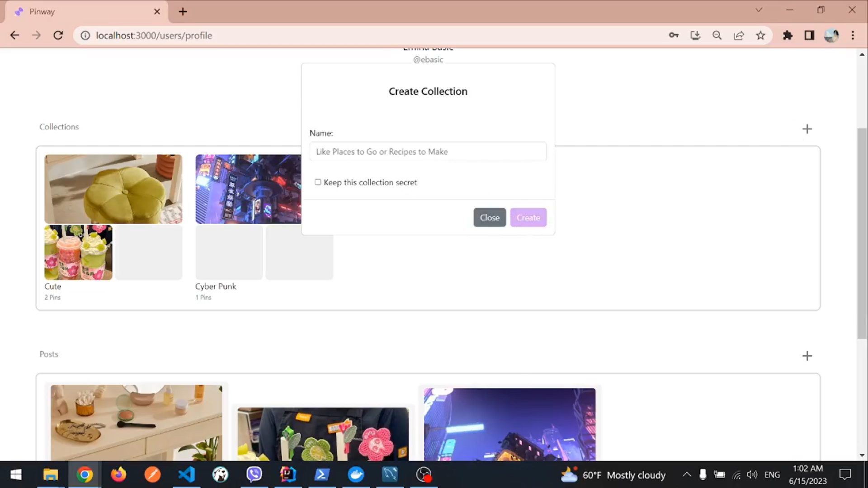
Task: Launch Visual Studio Code from the taskbar
Action: click(186, 474)
